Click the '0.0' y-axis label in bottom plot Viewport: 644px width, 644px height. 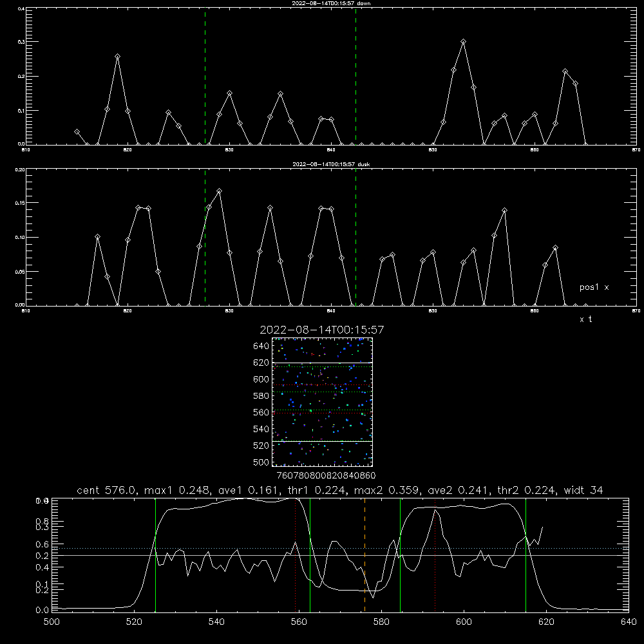[x=43, y=611]
